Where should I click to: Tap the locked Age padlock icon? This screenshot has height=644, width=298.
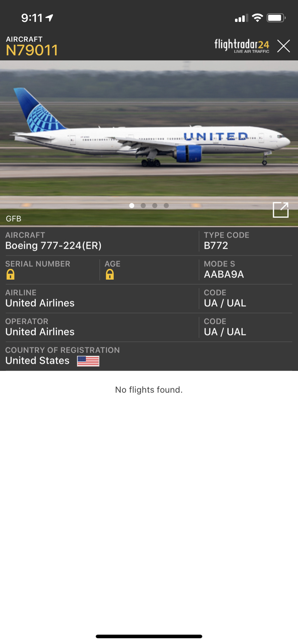click(x=110, y=275)
